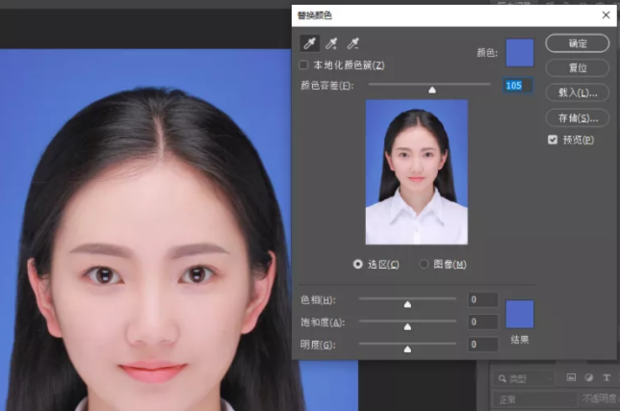This screenshot has width=620, height=411.
Task: Click the 存储 save button
Action: click(577, 117)
